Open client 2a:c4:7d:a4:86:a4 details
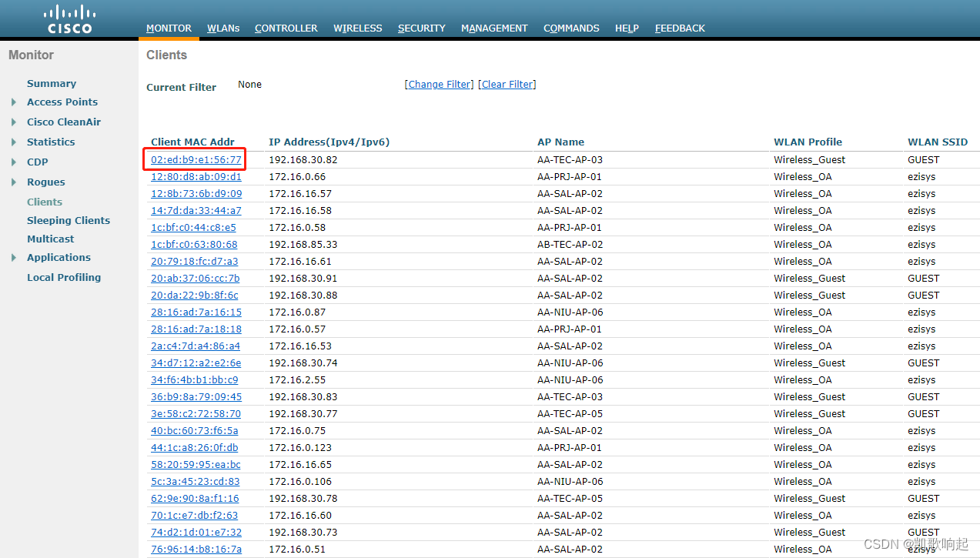 (196, 346)
